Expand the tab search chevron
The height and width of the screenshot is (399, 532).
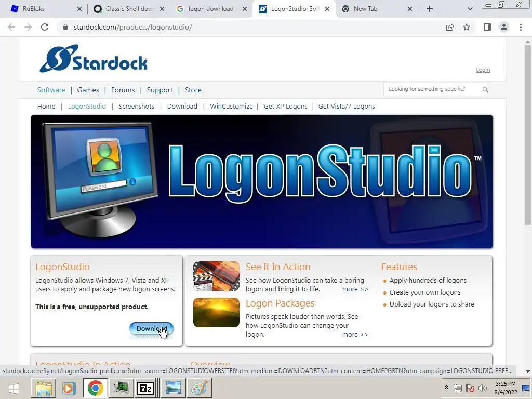point(470,9)
